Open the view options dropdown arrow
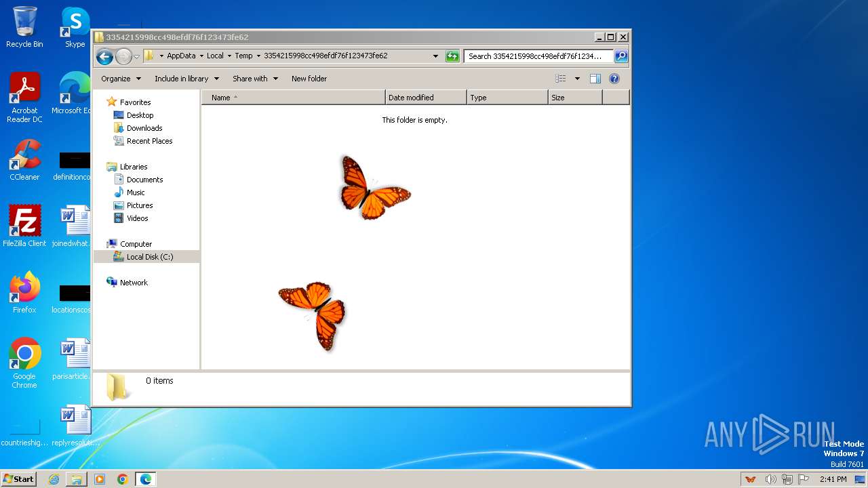 click(x=577, y=79)
